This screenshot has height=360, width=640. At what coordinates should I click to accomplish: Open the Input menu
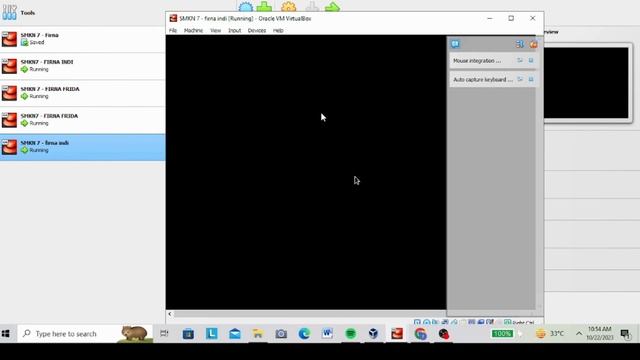[234, 31]
